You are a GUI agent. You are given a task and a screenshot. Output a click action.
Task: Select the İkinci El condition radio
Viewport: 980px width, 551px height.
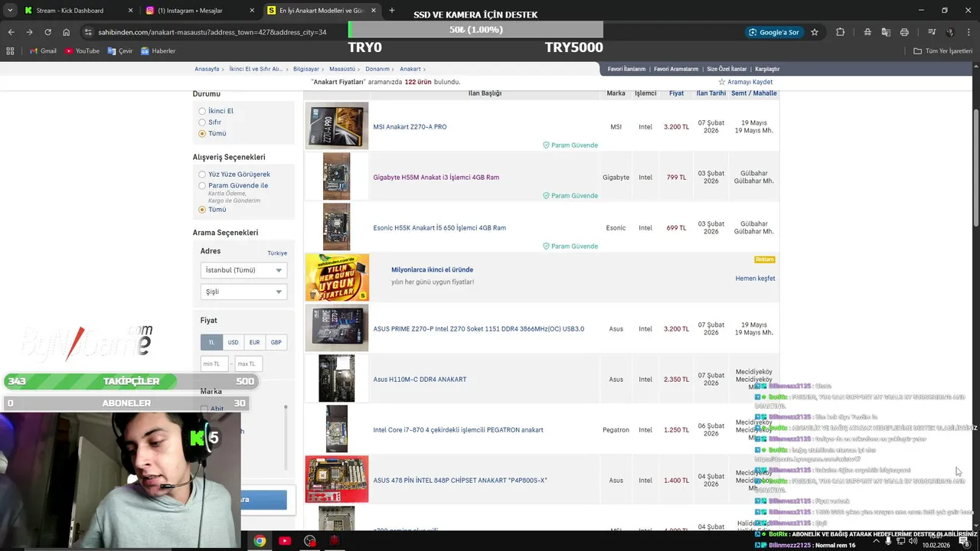coord(202,111)
